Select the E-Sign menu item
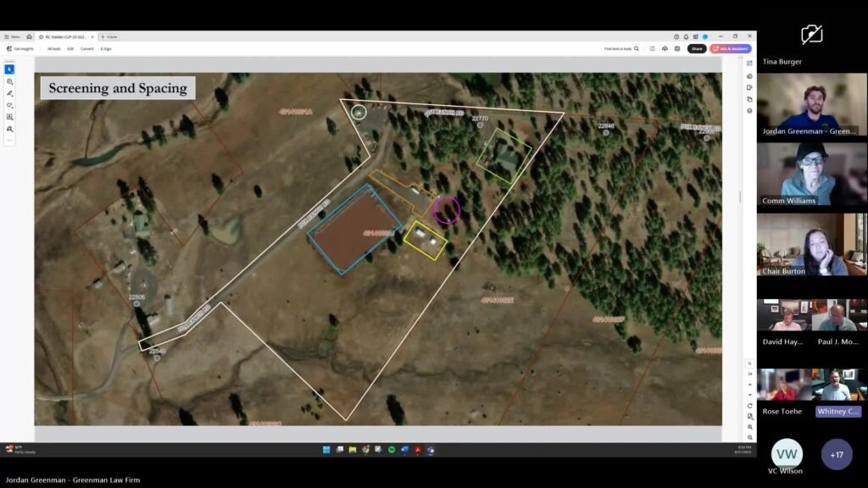Screen dimensions: 868x488 coord(106,49)
